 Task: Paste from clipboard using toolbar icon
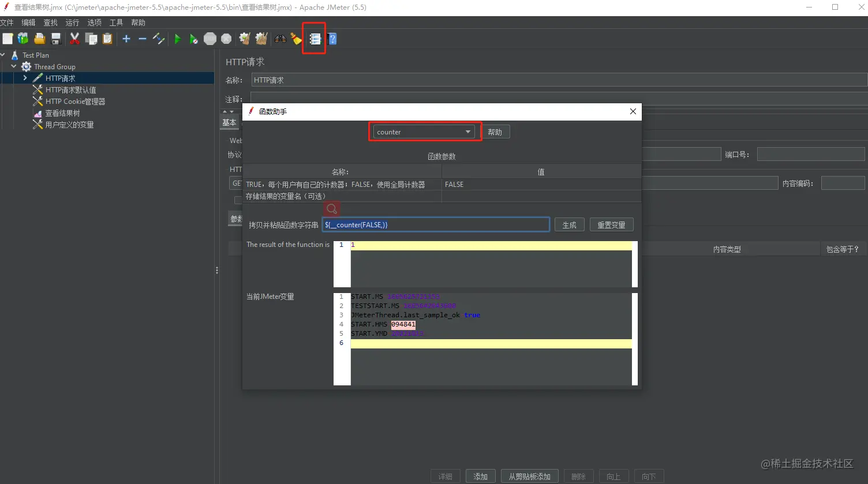pos(107,39)
